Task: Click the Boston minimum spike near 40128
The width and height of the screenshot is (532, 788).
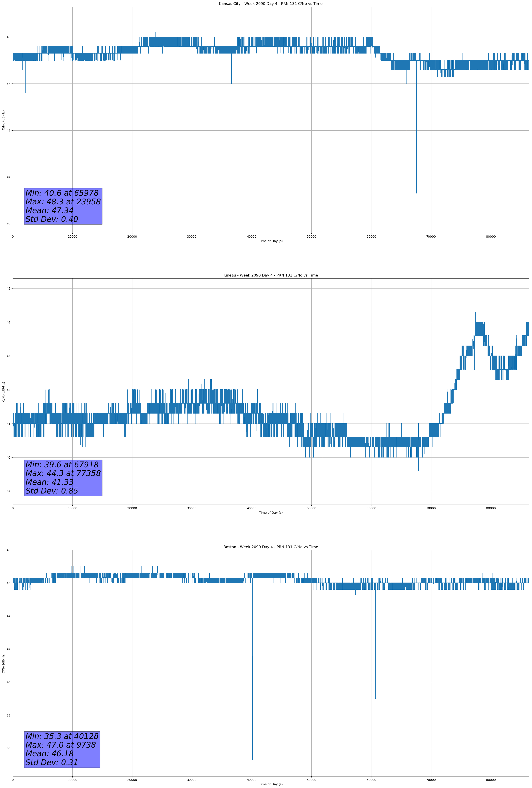Action: [252, 759]
